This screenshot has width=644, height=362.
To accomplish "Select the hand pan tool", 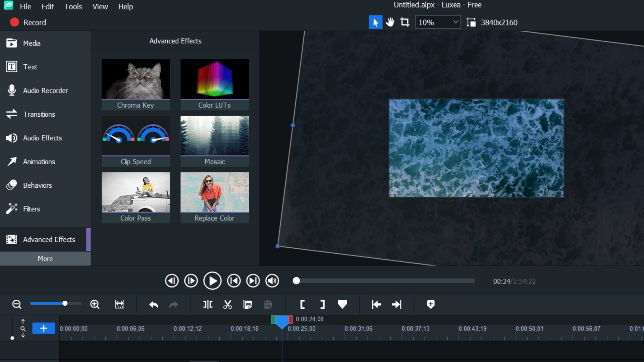I will tap(390, 22).
